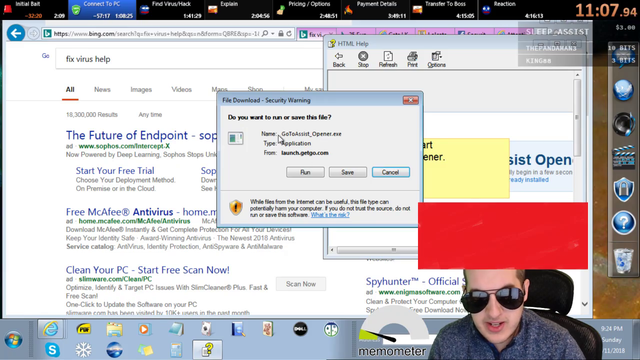Image resolution: width=640 pixels, height=360 pixels.
Task: Open Options dropdown in HTML Help toolbar
Action: point(436,60)
